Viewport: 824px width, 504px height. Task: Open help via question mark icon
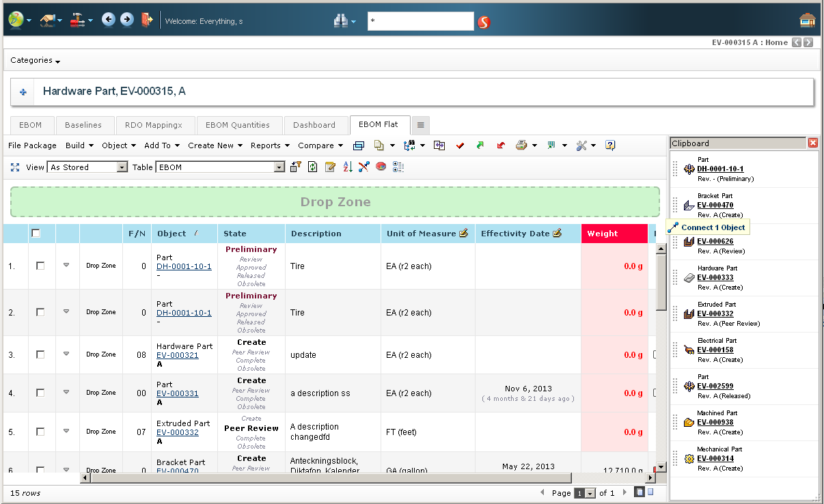coord(610,145)
